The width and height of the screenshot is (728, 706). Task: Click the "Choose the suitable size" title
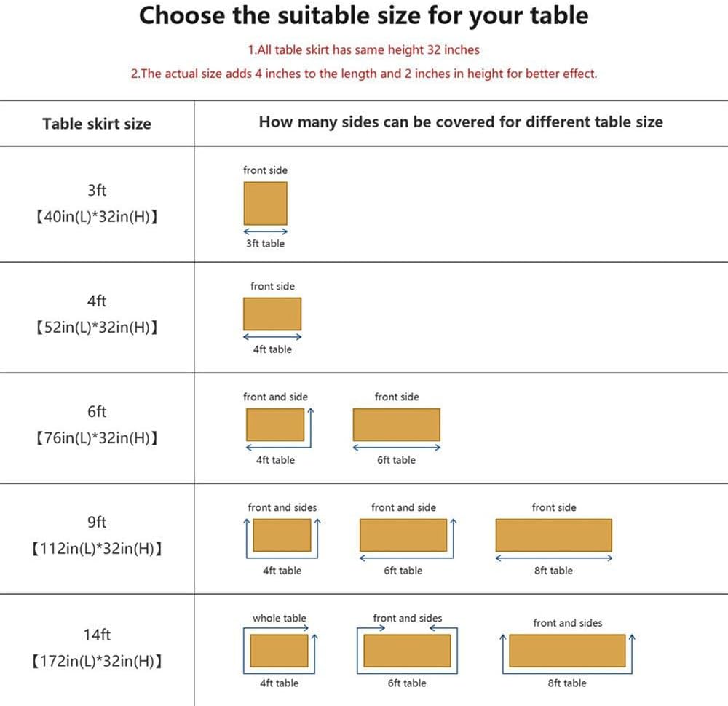click(x=364, y=16)
